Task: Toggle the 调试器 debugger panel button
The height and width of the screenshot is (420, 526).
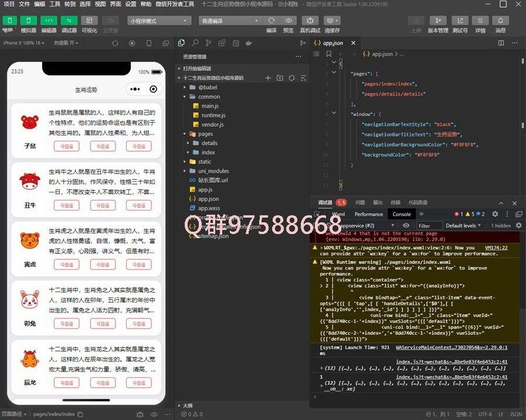Action: 69,21
